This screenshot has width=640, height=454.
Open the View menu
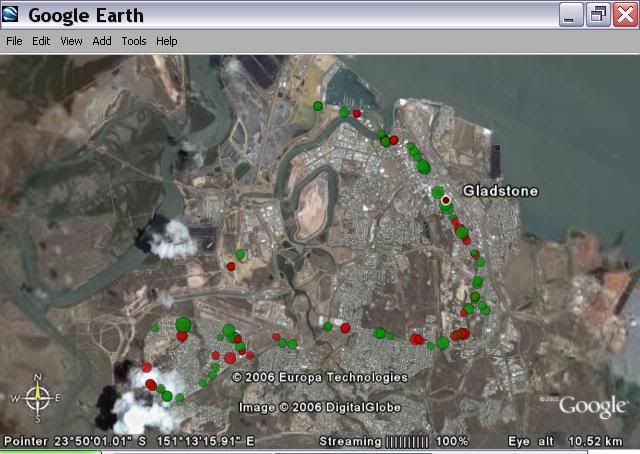pos(71,41)
